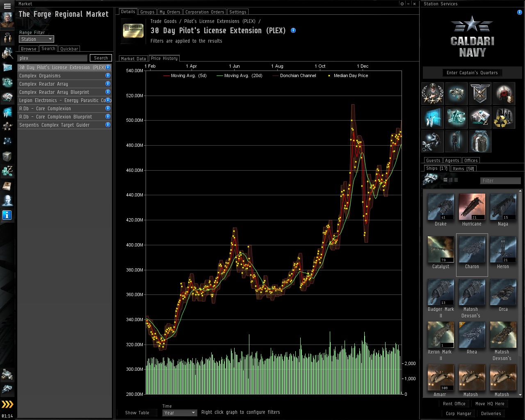Click the ship hangar Filter field
Viewport: 525px width, 420px height.
500,180
